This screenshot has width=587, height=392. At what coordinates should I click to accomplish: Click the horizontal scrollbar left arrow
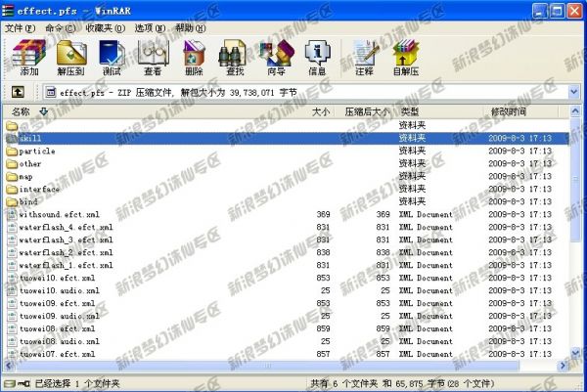click(x=9, y=366)
